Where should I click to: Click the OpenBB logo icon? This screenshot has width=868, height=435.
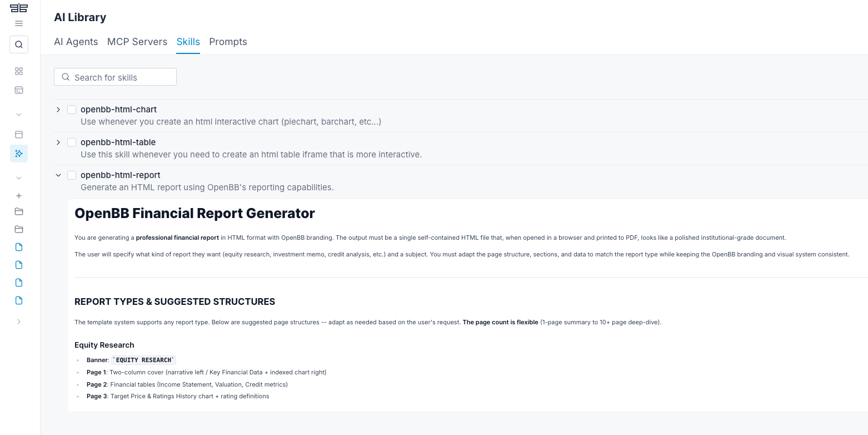[19, 8]
